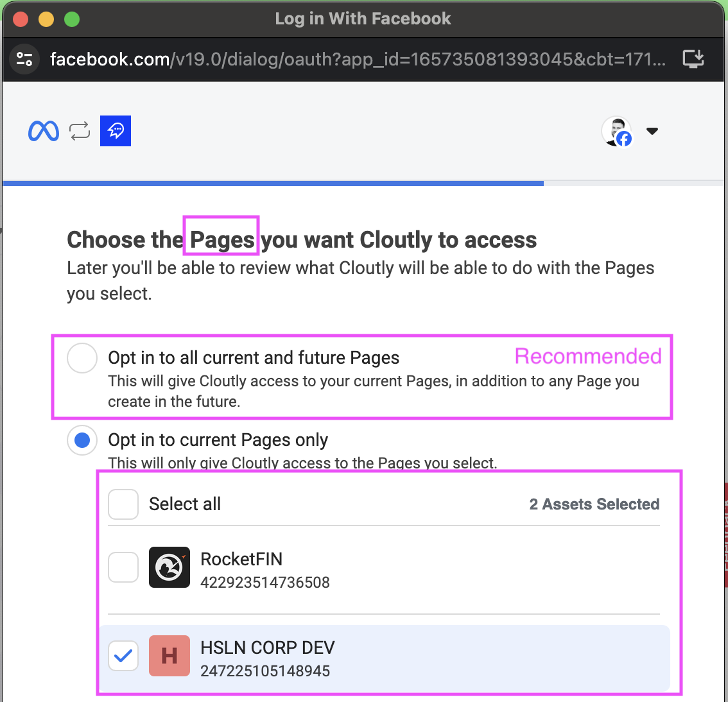Click the blue progress bar

coord(273,184)
